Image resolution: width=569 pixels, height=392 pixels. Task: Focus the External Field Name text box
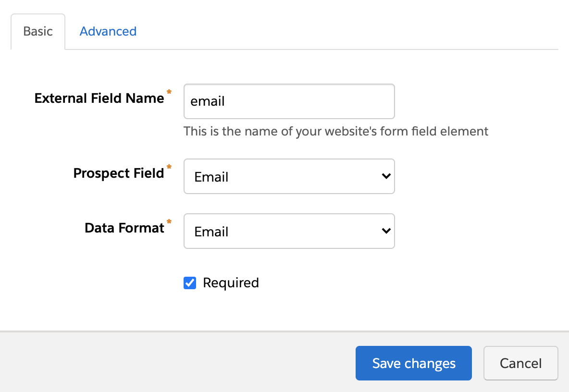click(289, 101)
